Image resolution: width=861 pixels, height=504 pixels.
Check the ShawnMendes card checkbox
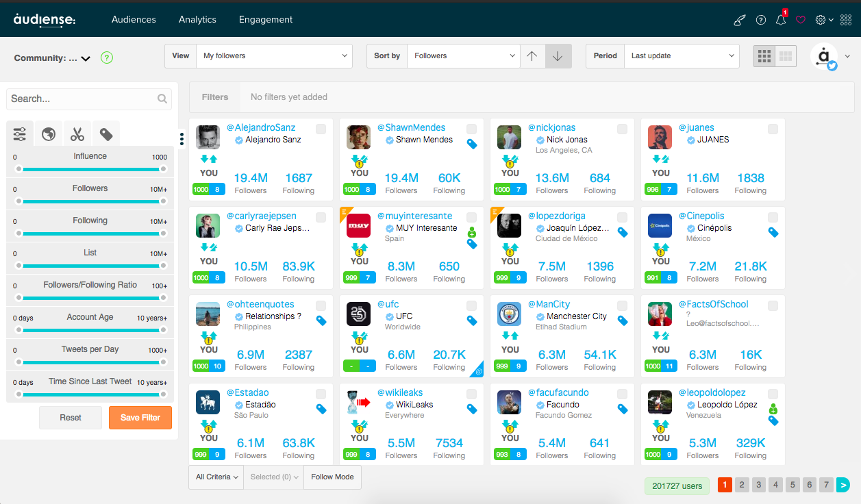471,129
